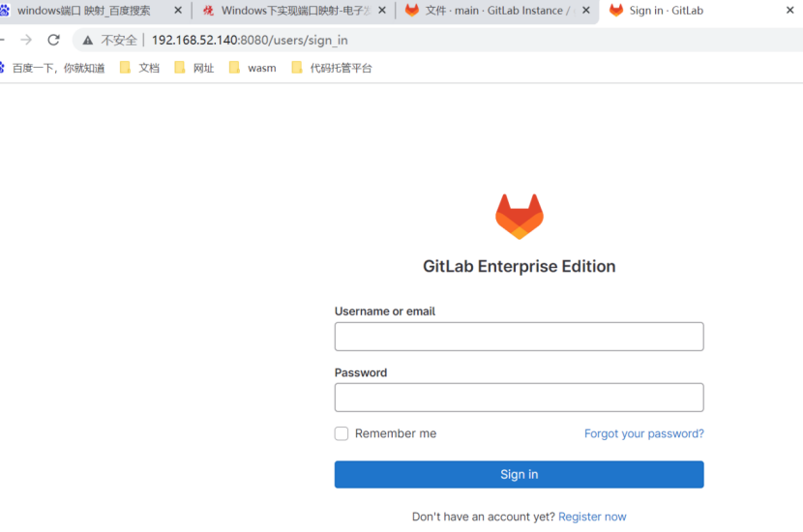Close the Windows下实现端口映射 tab
803x532 pixels.
point(382,11)
